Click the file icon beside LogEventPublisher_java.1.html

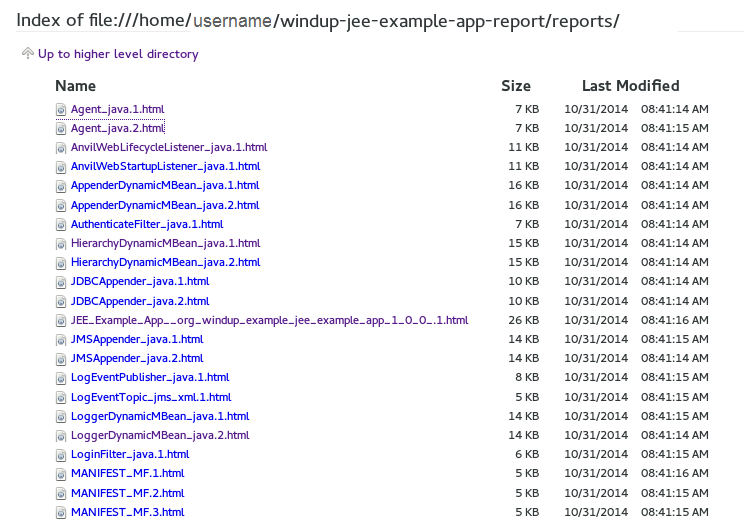(61, 378)
